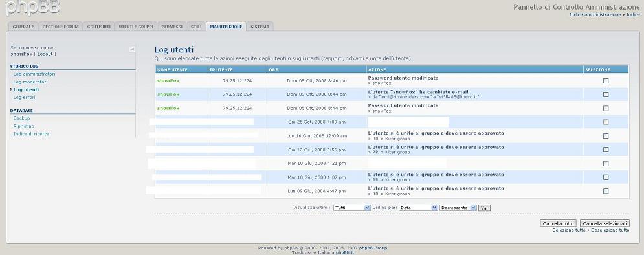The width and height of the screenshot is (644, 255).
Task: Tick checkbox for Gio 25 Set 2008 row
Action: pyautogui.click(x=606, y=122)
